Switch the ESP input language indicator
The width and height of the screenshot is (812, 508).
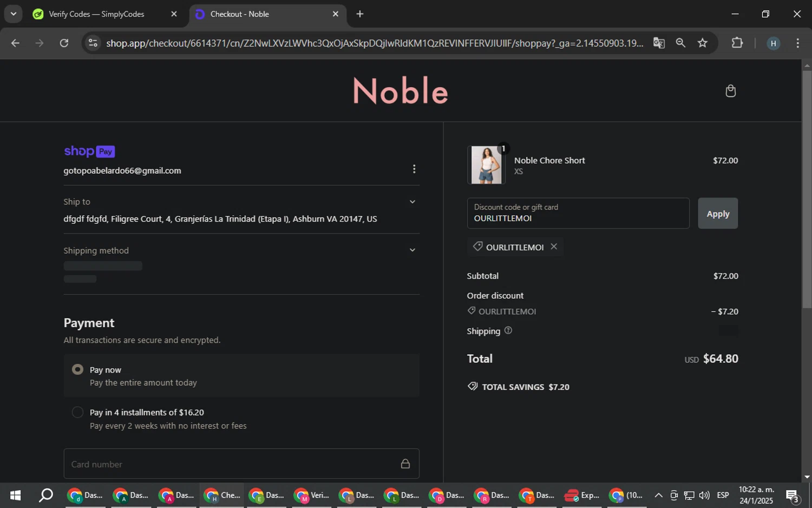pyautogui.click(x=723, y=495)
